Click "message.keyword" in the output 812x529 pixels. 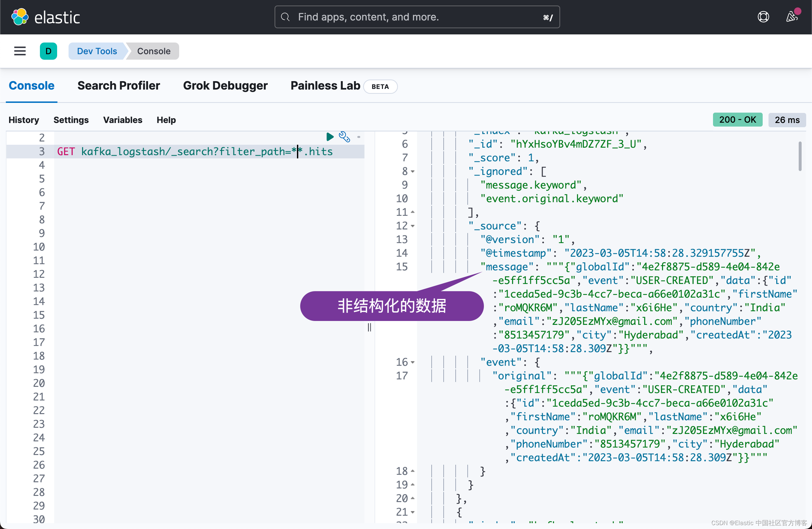531,185
